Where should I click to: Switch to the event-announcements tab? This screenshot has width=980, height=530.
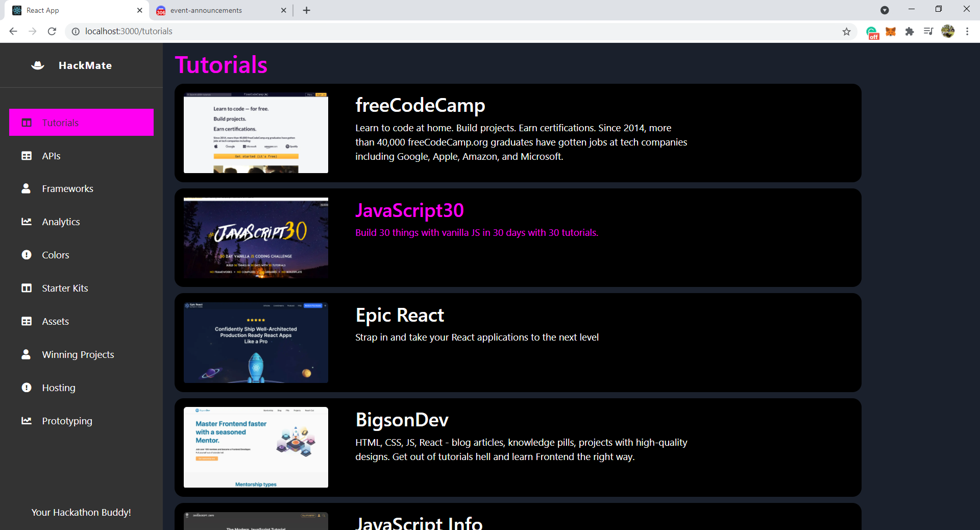[x=221, y=10]
